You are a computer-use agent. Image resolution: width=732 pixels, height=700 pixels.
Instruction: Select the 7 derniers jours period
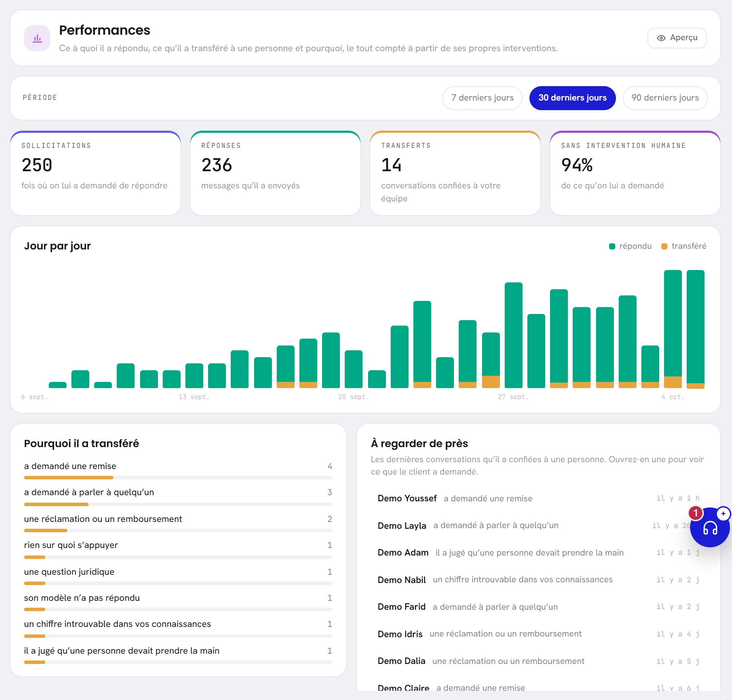tap(482, 98)
